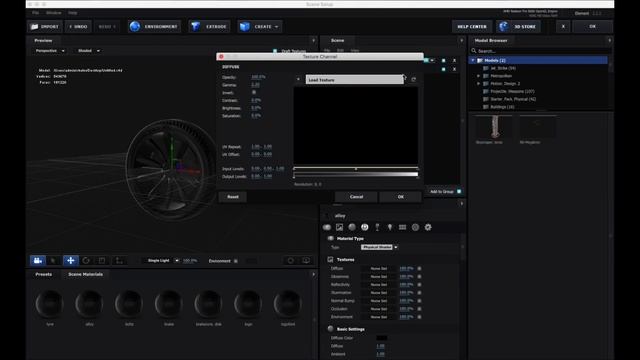The height and width of the screenshot is (360, 640).
Task: Open the Physical Shader type dropdown
Action: point(379,247)
